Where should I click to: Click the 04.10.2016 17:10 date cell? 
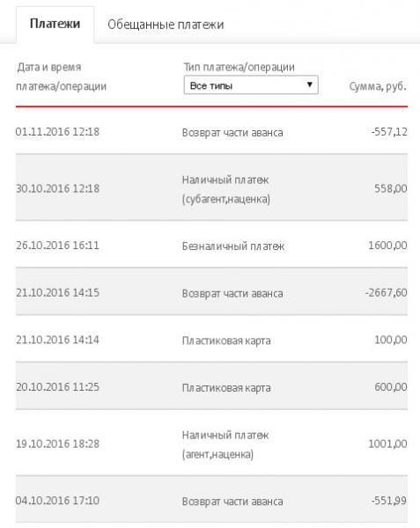[x=57, y=501]
